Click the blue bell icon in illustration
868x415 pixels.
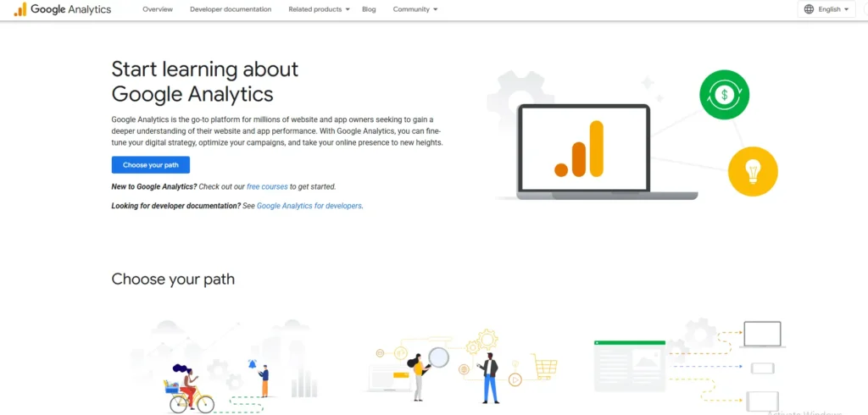tap(253, 365)
